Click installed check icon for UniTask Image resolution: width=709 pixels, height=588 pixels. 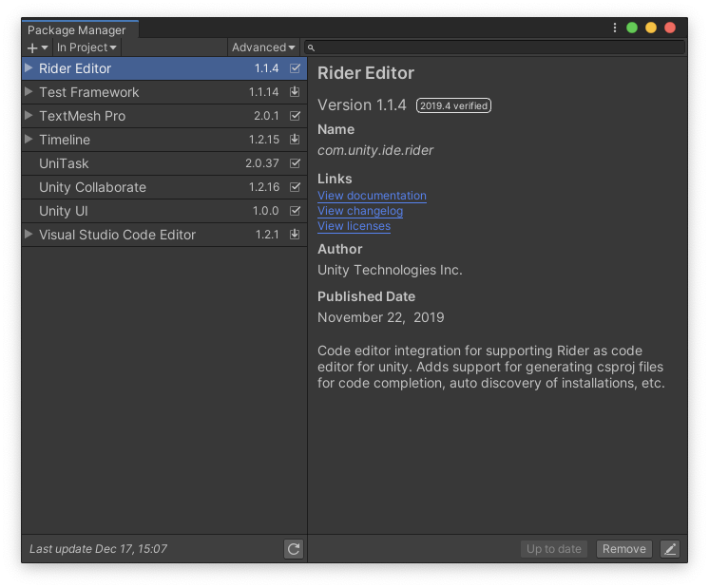(x=295, y=163)
